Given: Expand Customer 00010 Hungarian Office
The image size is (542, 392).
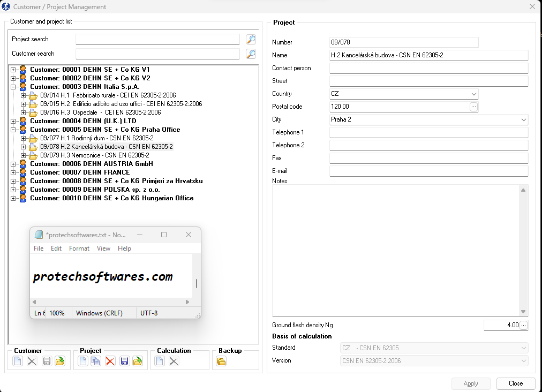Looking at the screenshot, I should coord(13,199).
